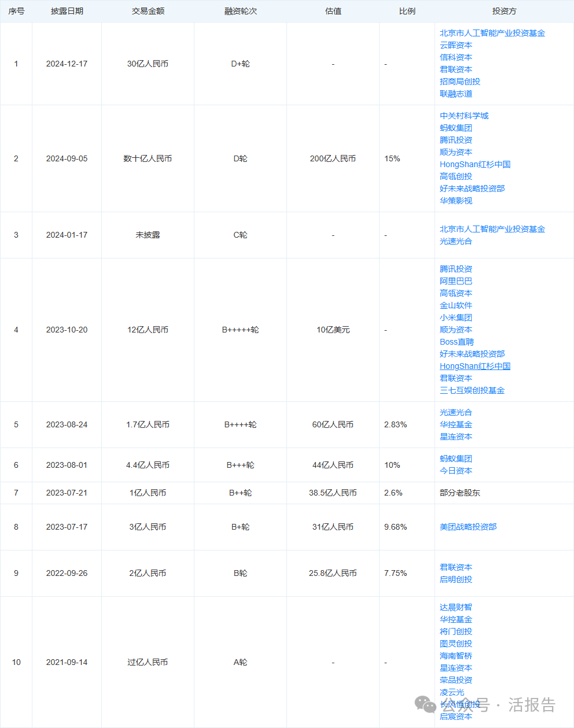
Task: Select the amount 30亿人民币
Action: [148, 64]
